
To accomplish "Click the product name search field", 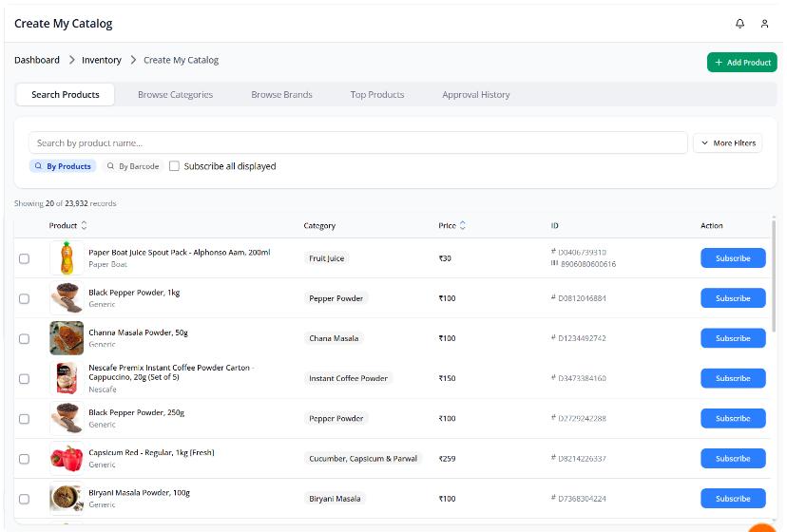I will point(357,142).
